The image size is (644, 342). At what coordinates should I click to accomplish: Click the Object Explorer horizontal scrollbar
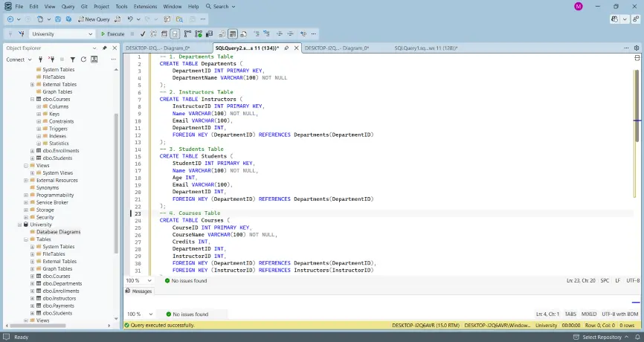(x=38, y=326)
